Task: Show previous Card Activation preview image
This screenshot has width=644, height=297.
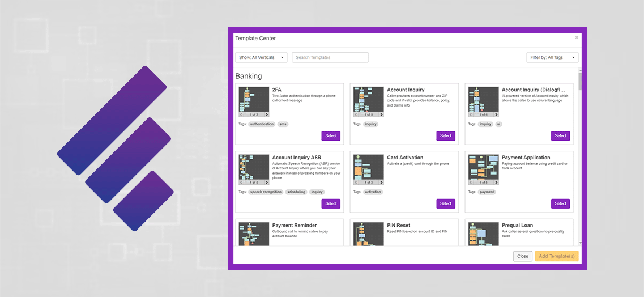Action: pos(356,183)
